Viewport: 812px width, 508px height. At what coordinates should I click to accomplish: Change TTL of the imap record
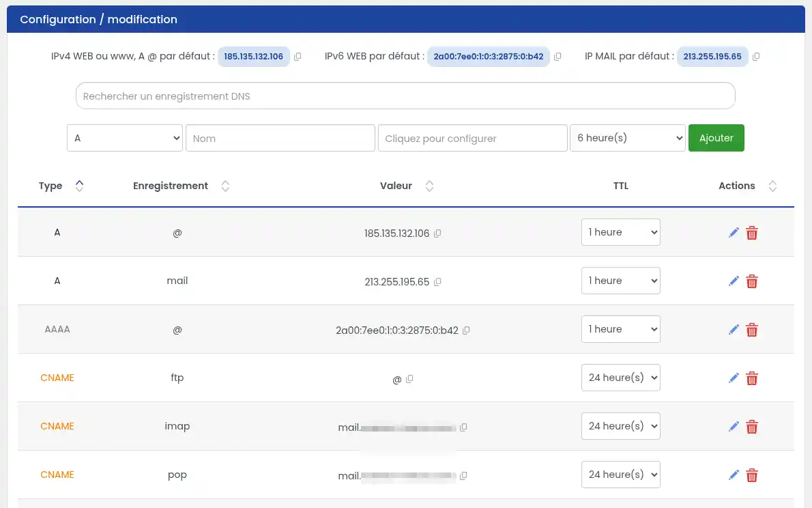(621, 426)
